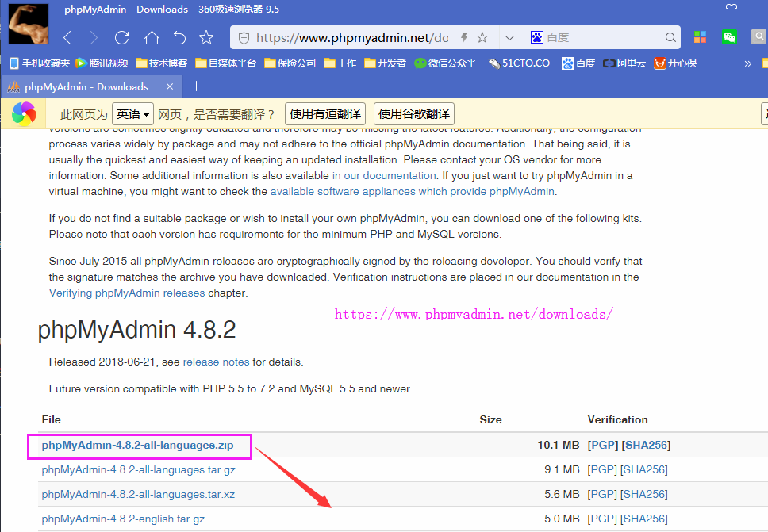This screenshot has height=532, width=768.
Task: Click the colorful 360 logo in translate bar
Action: tap(24, 114)
